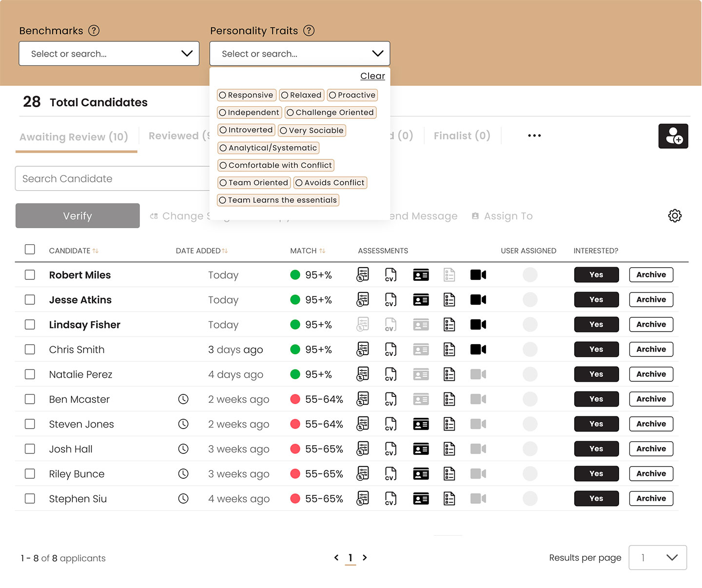Select Proactive trait option
This screenshot has height=588, width=702.
(x=352, y=95)
